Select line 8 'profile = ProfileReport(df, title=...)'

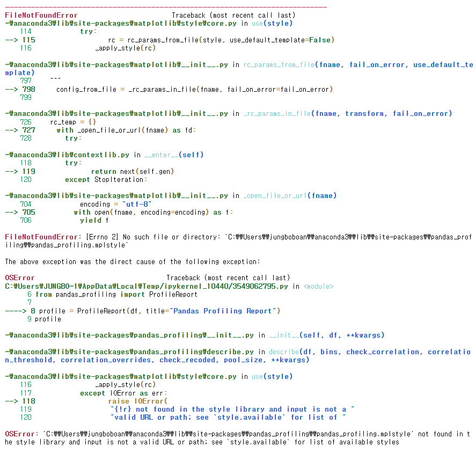160,311
